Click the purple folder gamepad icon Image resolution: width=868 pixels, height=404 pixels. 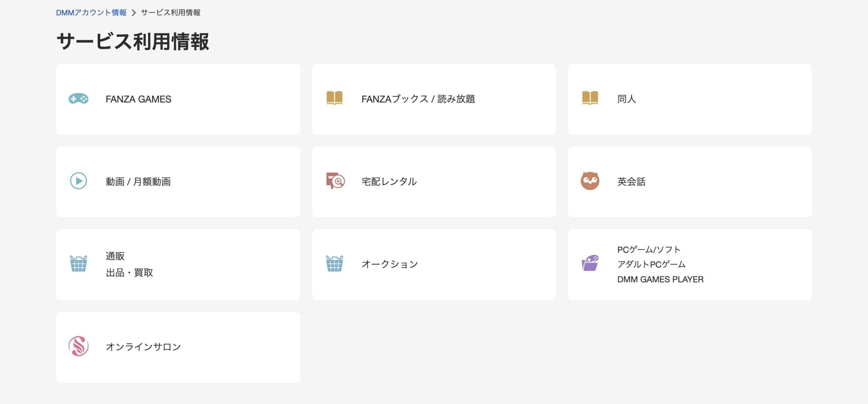click(x=590, y=263)
